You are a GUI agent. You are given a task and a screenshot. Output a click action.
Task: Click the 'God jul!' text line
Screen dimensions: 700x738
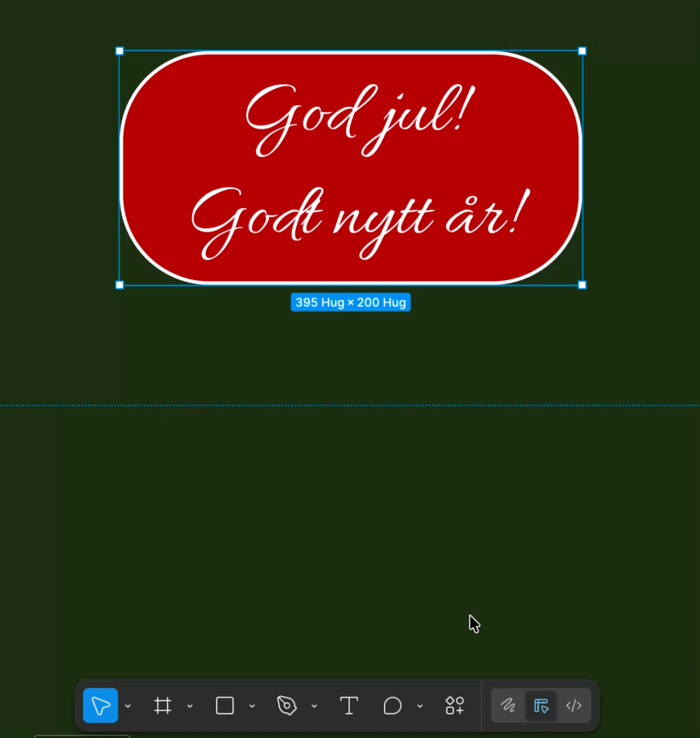360,120
